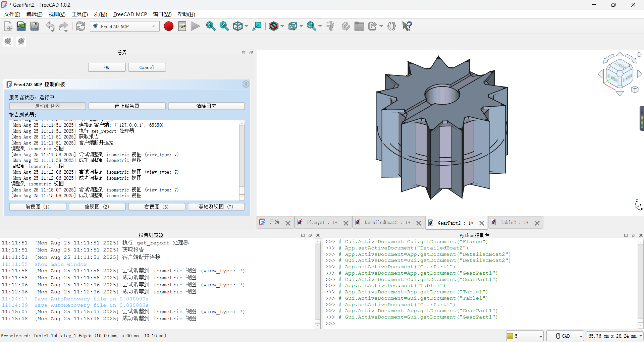Expand the link actions dropdown arrow

point(381,26)
